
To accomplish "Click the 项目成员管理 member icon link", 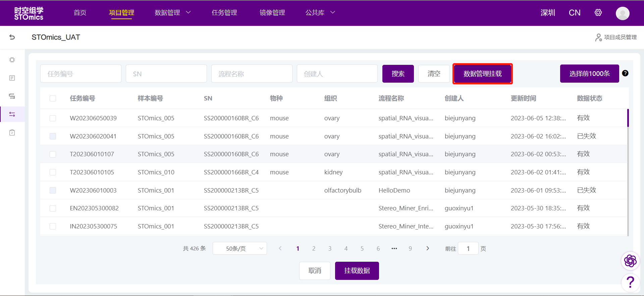I will (616, 37).
